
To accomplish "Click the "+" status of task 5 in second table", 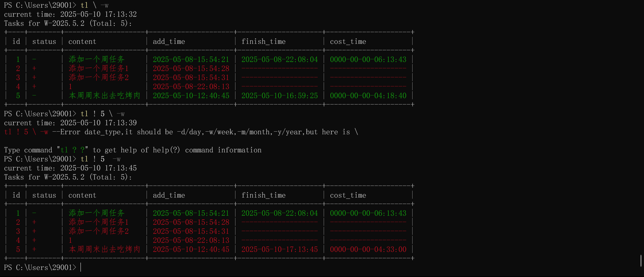I will point(34,250).
